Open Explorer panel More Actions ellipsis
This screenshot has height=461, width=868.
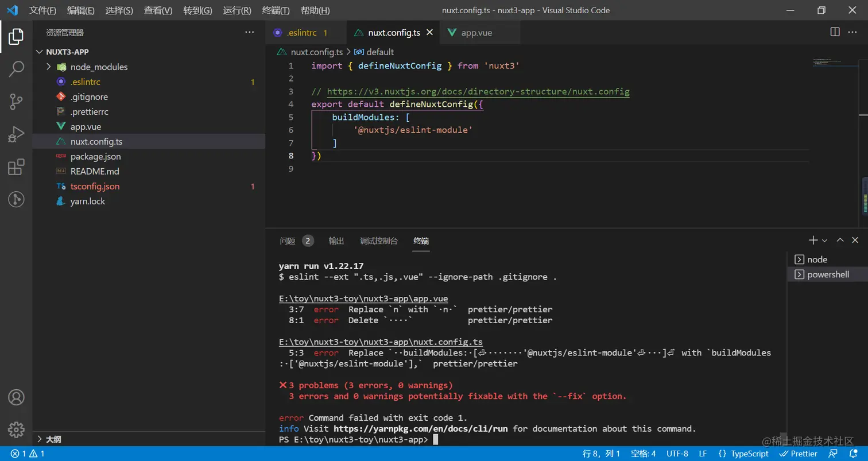tap(249, 33)
